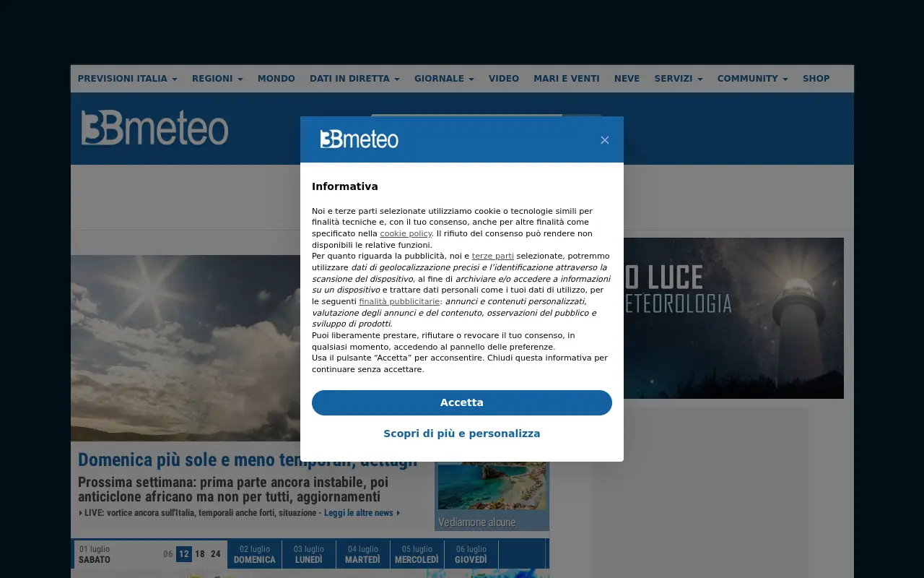This screenshot has height=578, width=924.
Task: Accept cookies with the Accetta button
Action: click(x=462, y=402)
